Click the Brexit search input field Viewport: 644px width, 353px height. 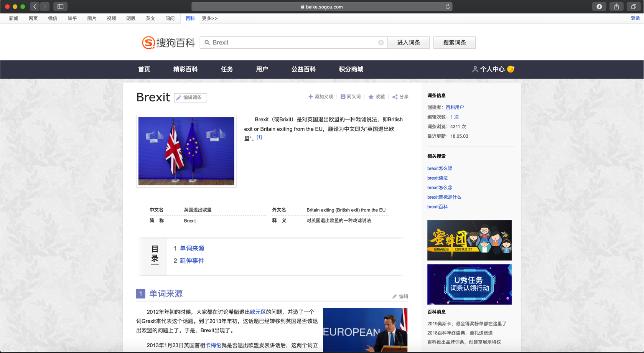point(293,43)
